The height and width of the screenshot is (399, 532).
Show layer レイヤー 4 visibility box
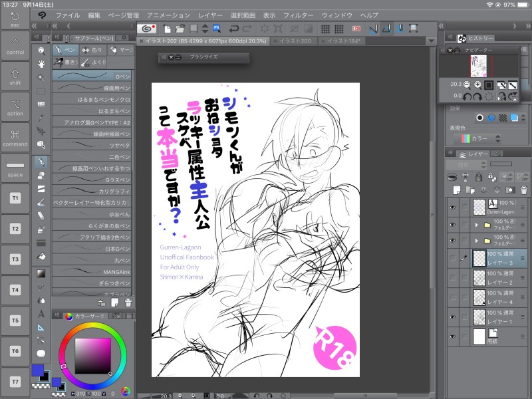(x=453, y=297)
